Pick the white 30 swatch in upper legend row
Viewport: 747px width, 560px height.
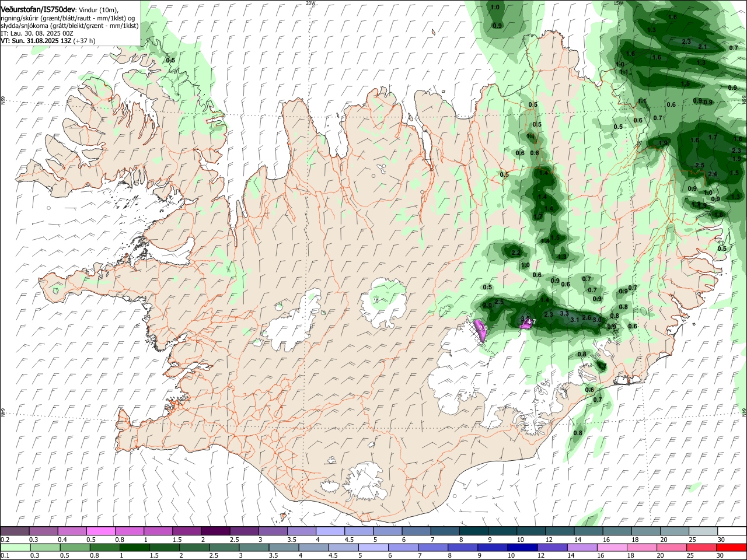[731, 531]
